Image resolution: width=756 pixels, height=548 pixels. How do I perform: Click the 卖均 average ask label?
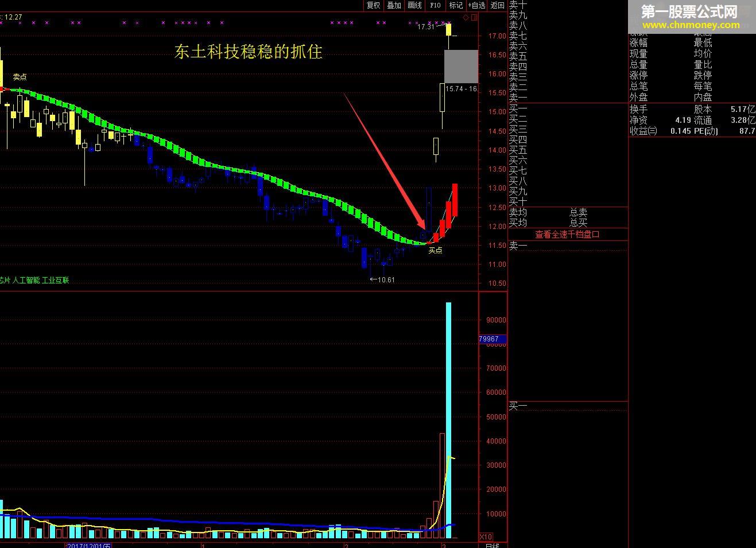click(518, 212)
